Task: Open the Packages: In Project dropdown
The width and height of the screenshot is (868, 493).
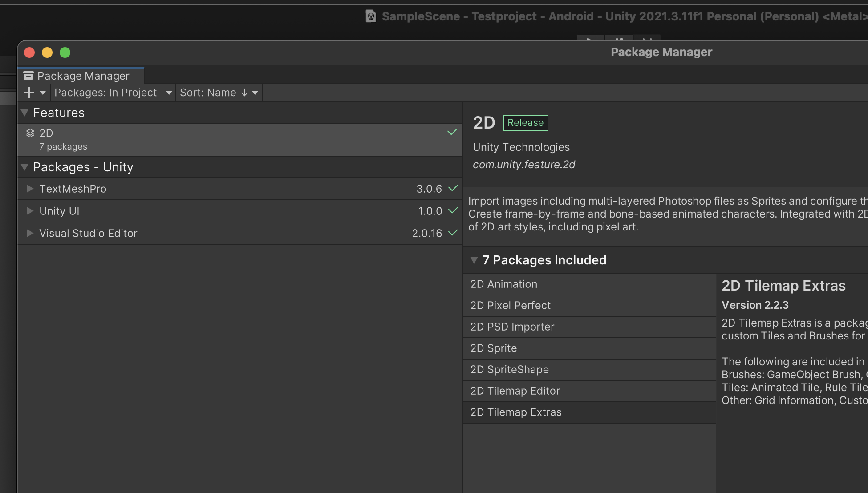Action: [112, 92]
